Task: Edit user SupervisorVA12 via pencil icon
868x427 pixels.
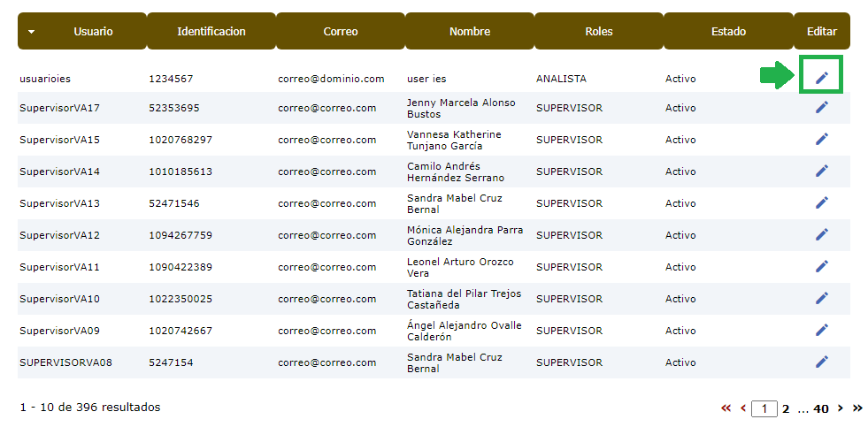Action: coord(821,234)
